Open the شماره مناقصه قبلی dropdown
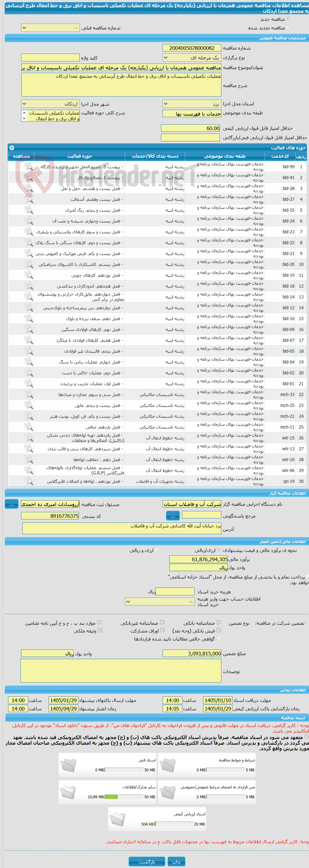The width and height of the screenshot is (309, 868). tap(50, 28)
